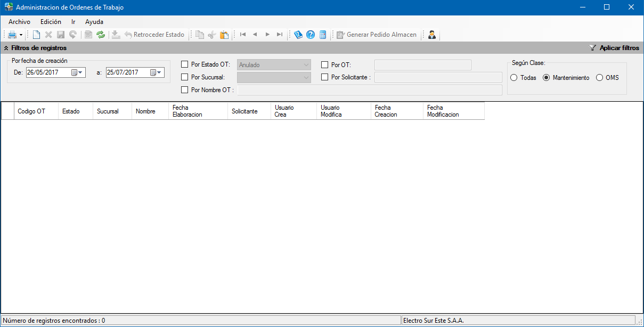Screen dimensions: 644x327
Task: Select the Todas class radio button
Action: (514, 78)
